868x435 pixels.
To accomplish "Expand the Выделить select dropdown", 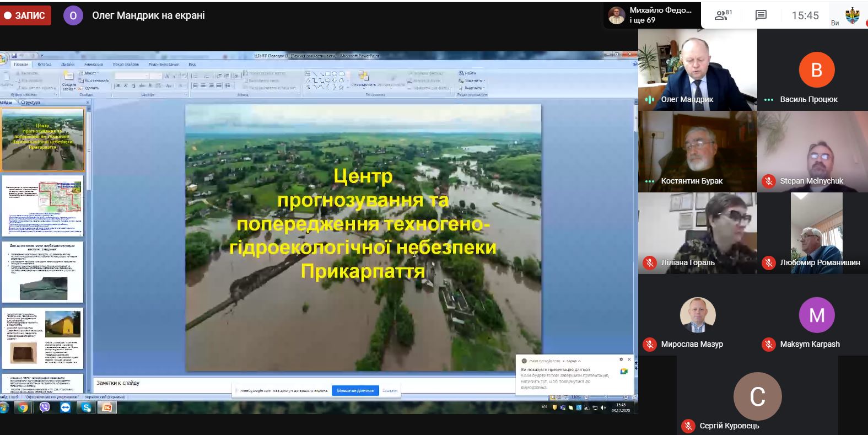I will coord(472,88).
